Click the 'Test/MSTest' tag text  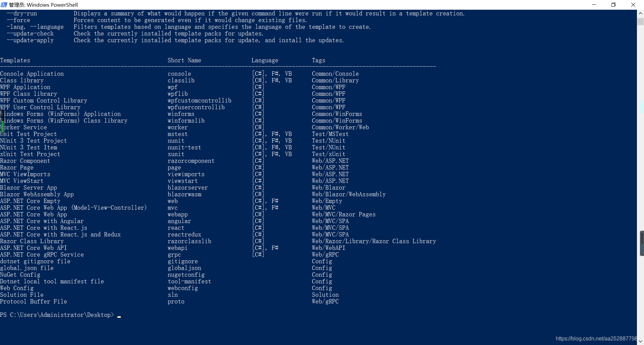click(x=330, y=134)
